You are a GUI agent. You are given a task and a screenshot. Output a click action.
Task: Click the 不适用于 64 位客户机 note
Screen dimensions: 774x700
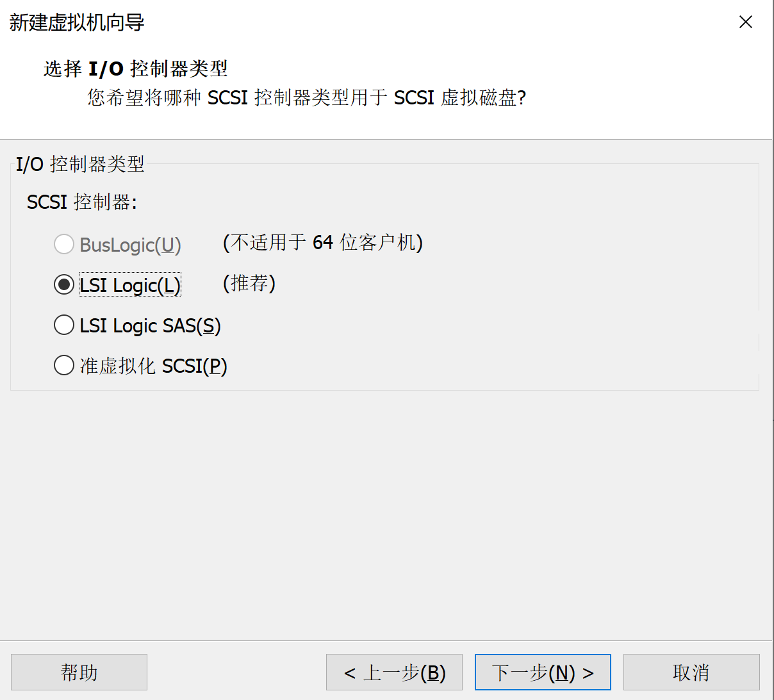pyautogui.click(x=322, y=243)
